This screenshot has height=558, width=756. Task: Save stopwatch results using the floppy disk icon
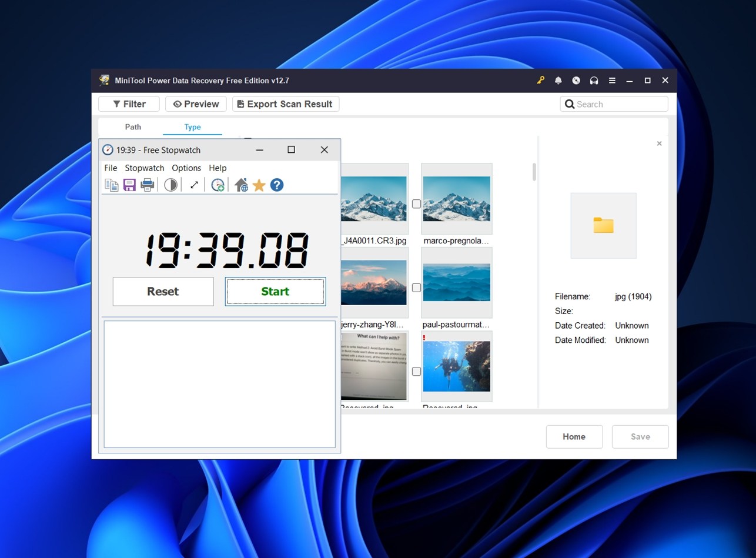pos(129,185)
